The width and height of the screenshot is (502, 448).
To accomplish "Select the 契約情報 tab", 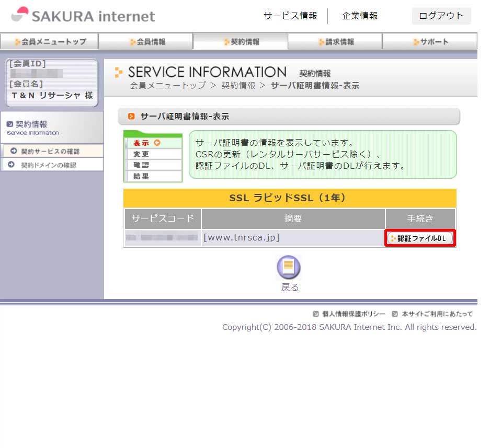I will point(241,42).
